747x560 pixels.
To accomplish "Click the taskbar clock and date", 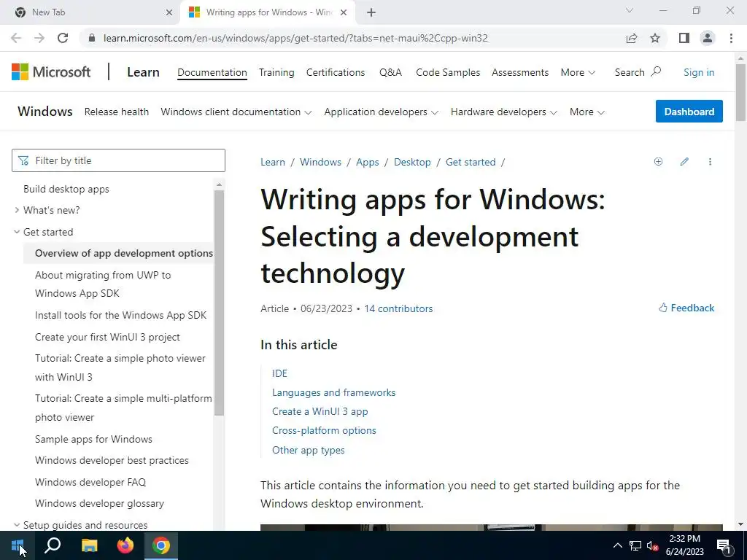I will tap(684, 545).
